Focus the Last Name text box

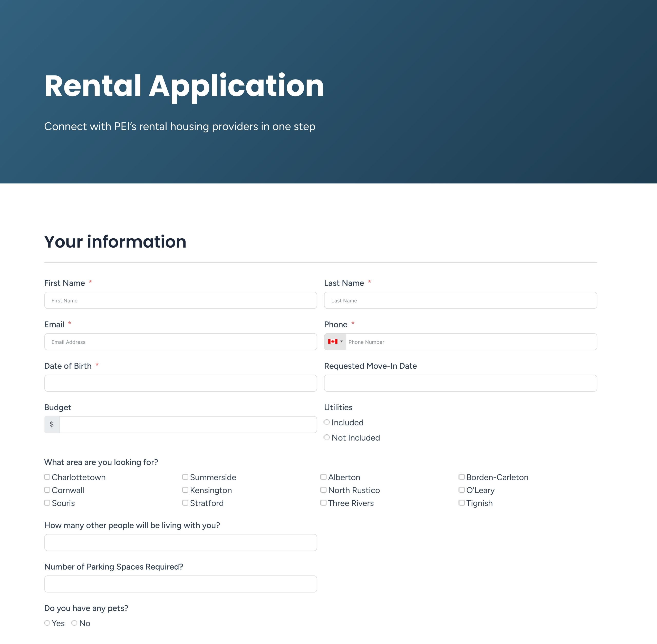pyautogui.click(x=460, y=300)
